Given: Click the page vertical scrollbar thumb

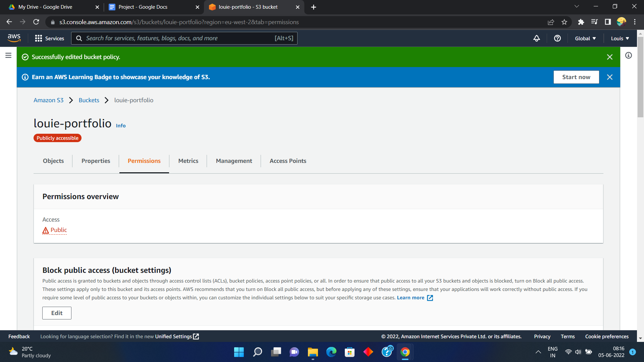Looking at the screenshot, I should [x=640, y=77].
